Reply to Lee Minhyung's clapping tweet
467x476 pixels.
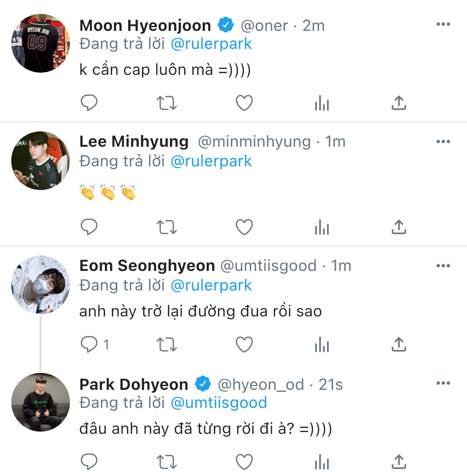click(89, 227)
